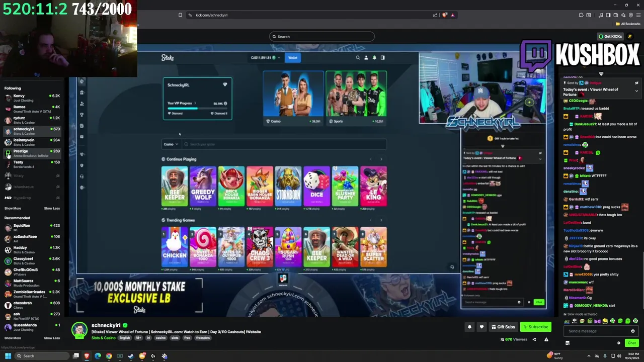
Task: Click the browser music note icon
Action: (x=601, y=15)
